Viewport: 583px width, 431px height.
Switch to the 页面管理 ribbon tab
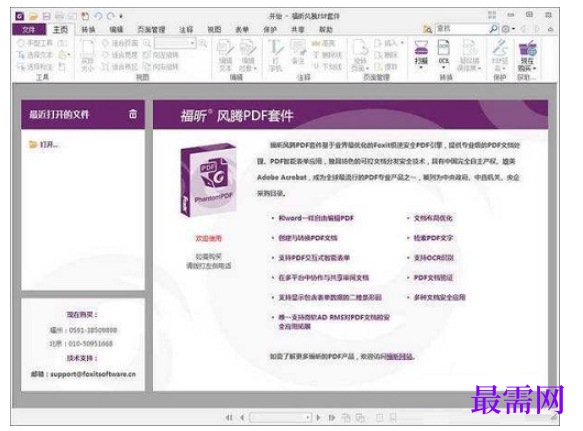(151, 29)
